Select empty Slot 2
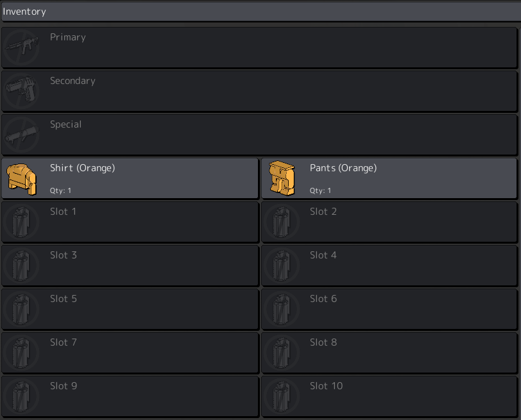 tap(389, 222)
